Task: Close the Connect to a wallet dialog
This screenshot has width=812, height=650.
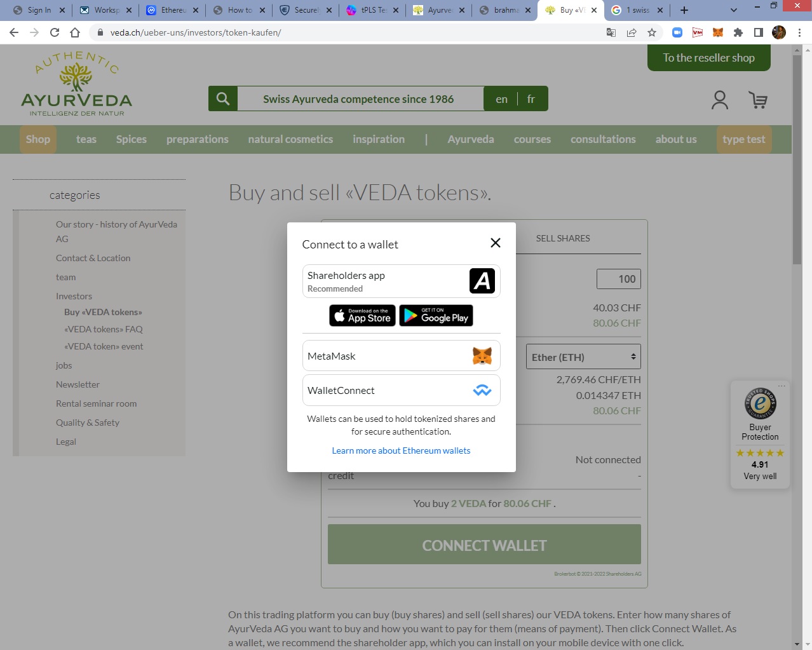Action: [496, 243]
